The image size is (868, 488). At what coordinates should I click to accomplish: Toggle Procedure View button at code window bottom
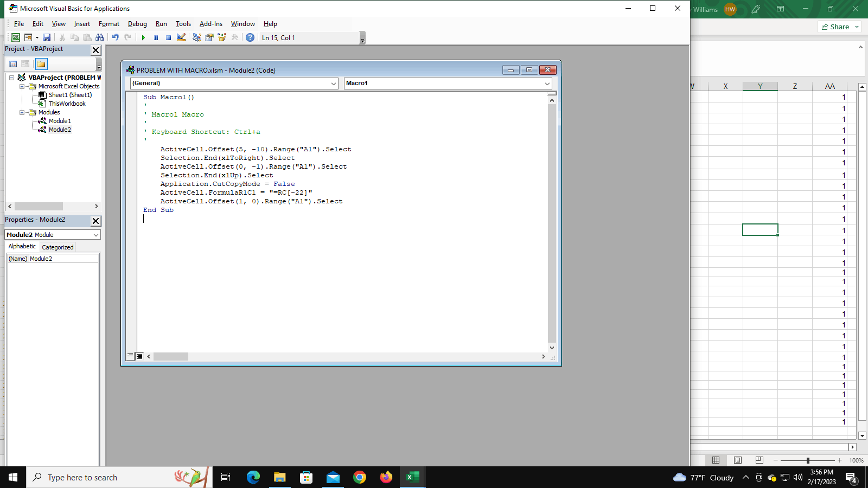click(130, 356)
